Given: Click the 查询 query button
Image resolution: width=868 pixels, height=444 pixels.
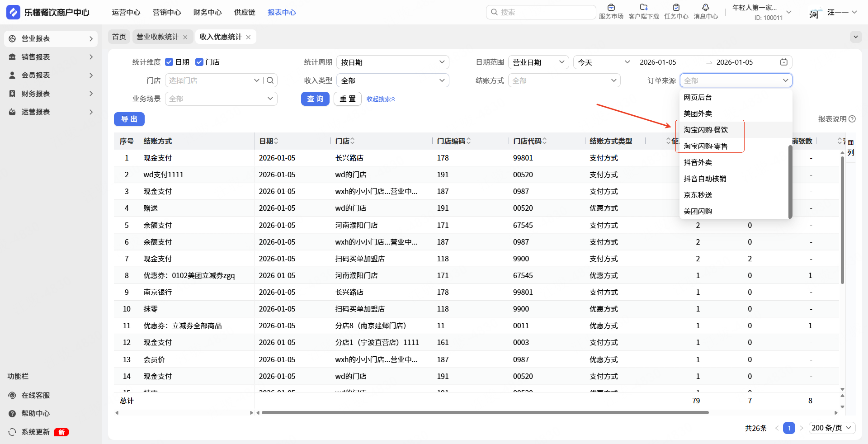Looking at the screenshot, I should [x=315, y=99].
